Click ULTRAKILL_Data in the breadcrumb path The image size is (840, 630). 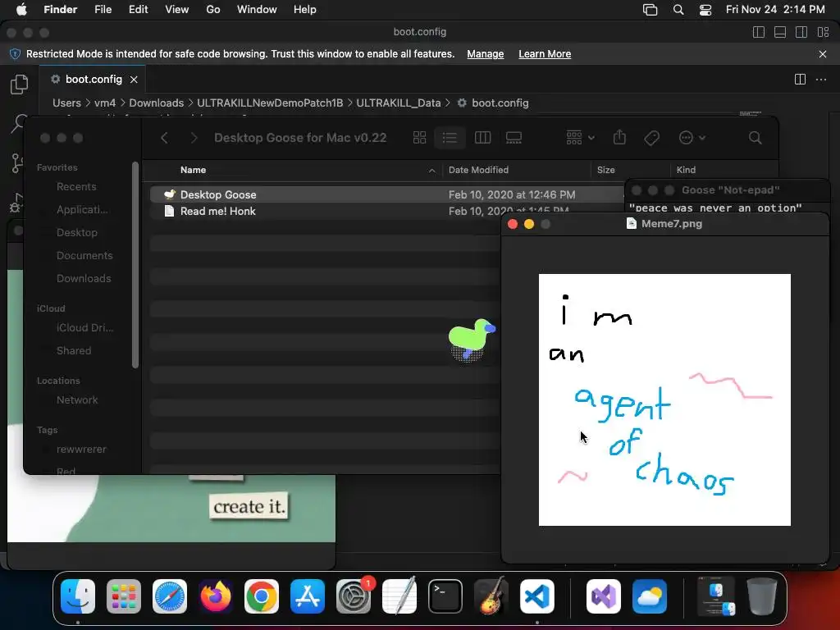pos(398,103)
